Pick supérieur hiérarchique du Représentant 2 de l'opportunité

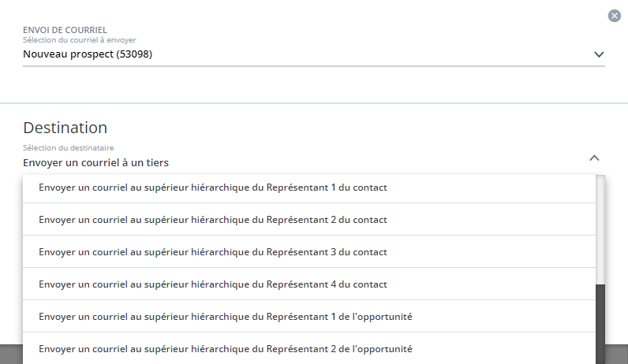tap(226, 348)
